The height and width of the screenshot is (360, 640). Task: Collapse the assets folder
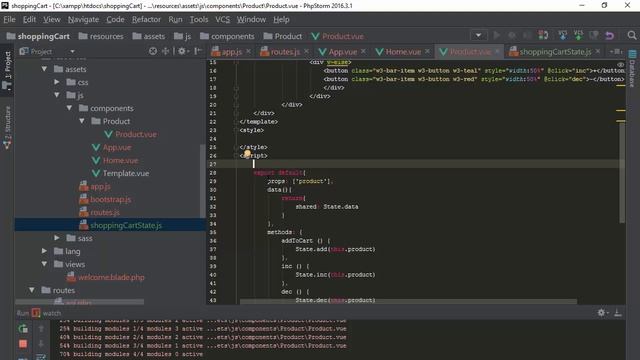point(44,69)
